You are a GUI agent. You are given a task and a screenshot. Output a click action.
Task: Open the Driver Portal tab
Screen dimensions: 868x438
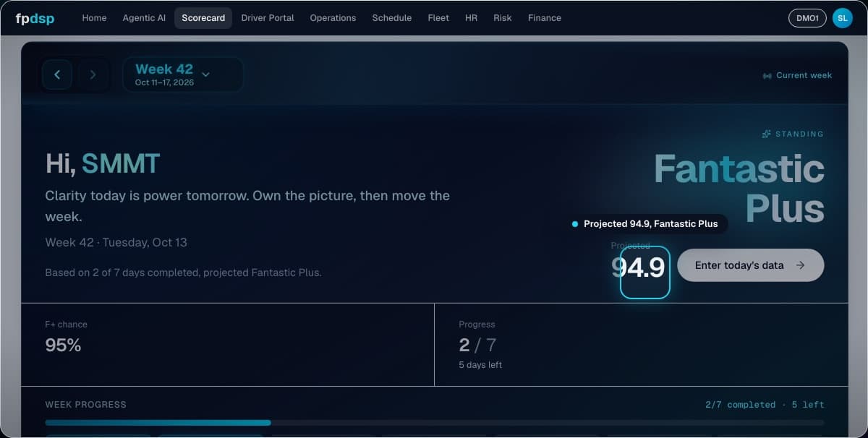click(x=268, y=18)
